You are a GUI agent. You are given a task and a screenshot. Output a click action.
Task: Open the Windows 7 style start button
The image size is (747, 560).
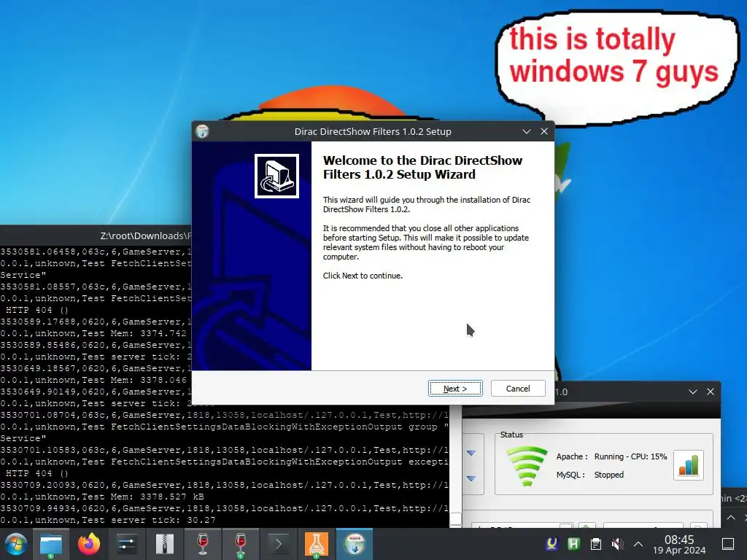pyautogui.click(x=16, y=544)
